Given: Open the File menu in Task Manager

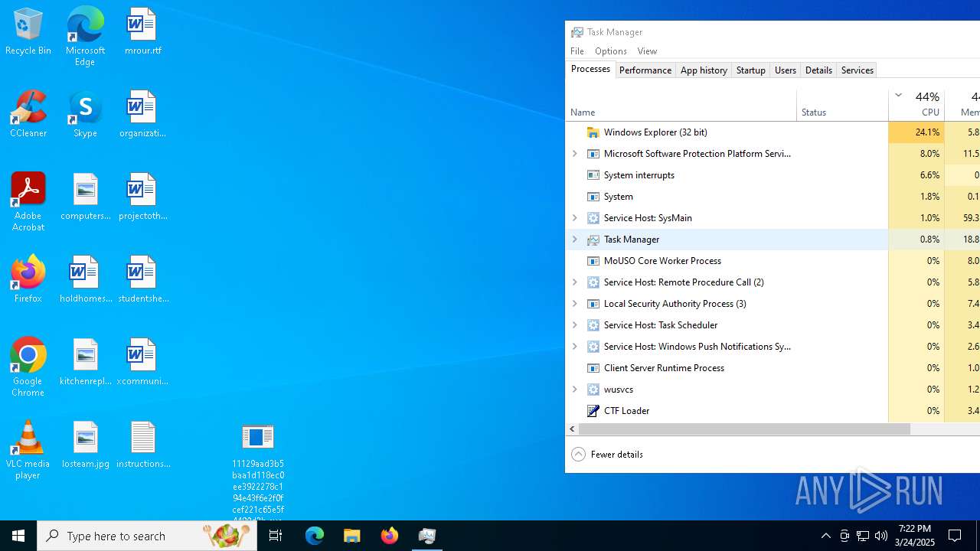Looking at the screenshot, I should click(x=577, y=51).
